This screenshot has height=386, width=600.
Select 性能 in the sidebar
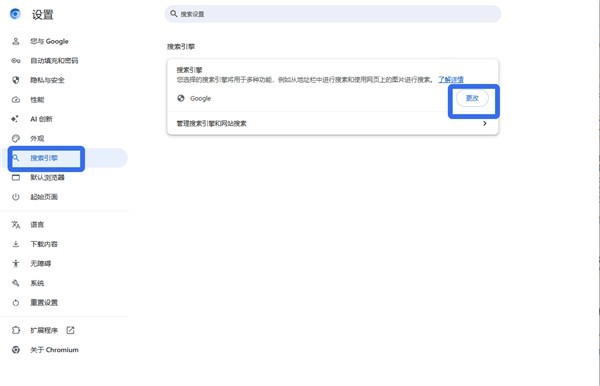(37, 99)
